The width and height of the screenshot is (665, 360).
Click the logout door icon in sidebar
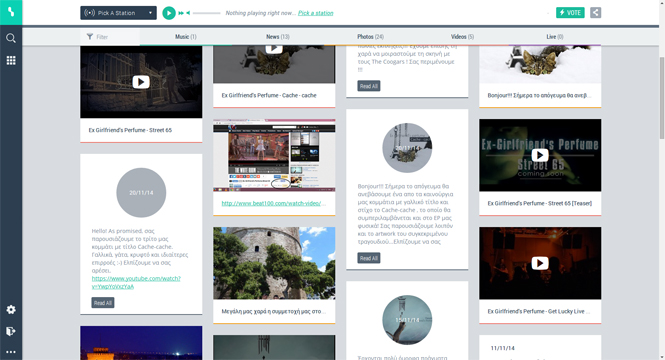(11, 331)
